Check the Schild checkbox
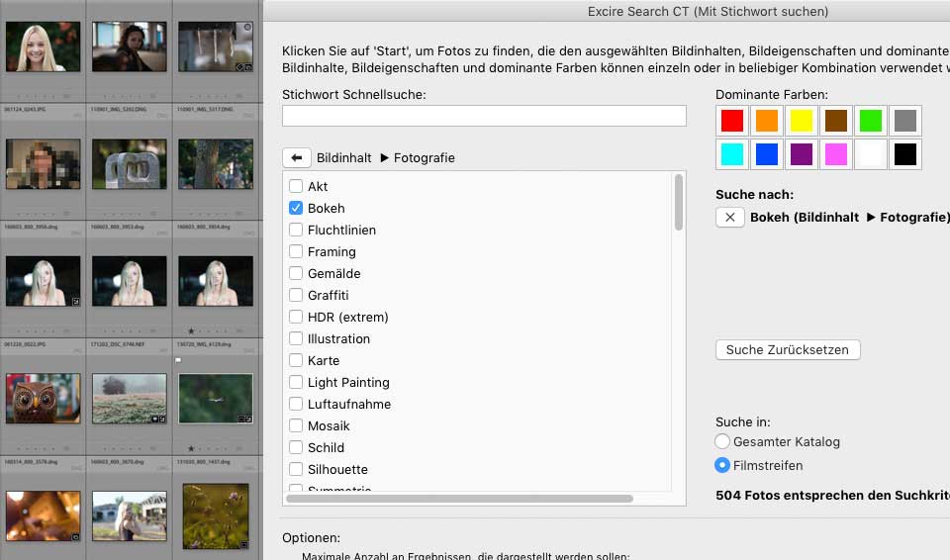 (296, 448)
